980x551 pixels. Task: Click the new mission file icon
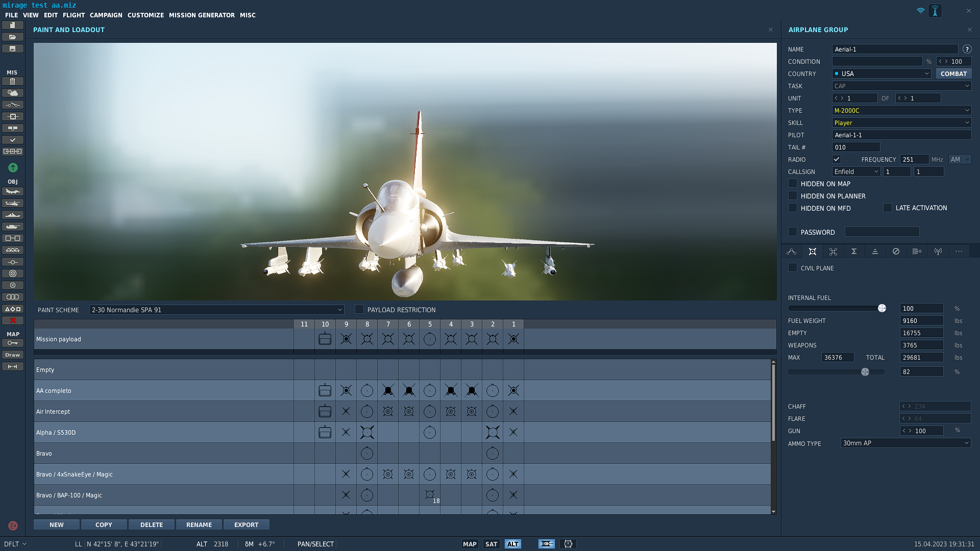[x=13, y=25]
